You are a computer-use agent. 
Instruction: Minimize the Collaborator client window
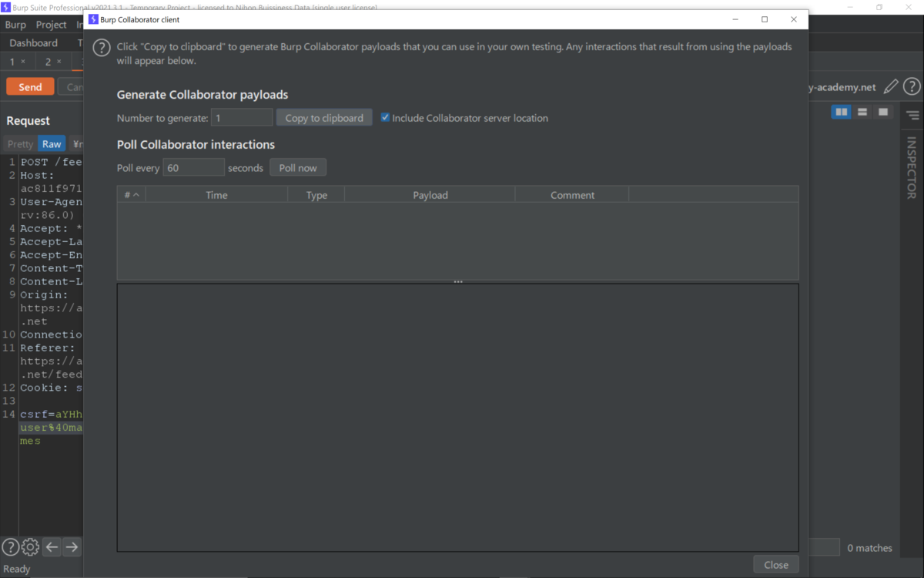(x=735, y=19)
